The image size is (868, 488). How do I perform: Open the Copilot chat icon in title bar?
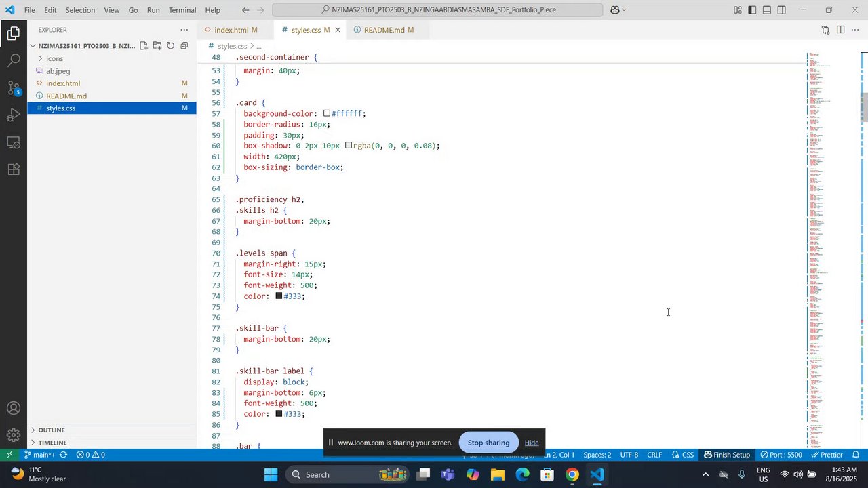(x=615, y=10)
